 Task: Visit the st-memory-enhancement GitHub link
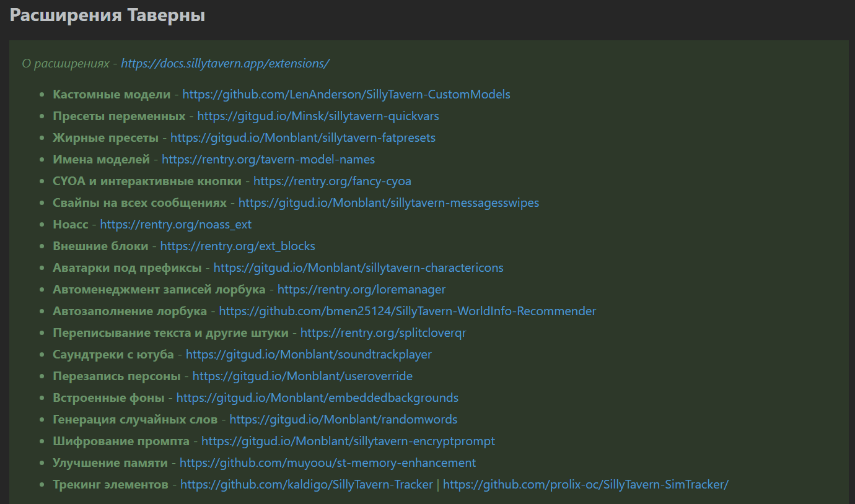[328, 463]
